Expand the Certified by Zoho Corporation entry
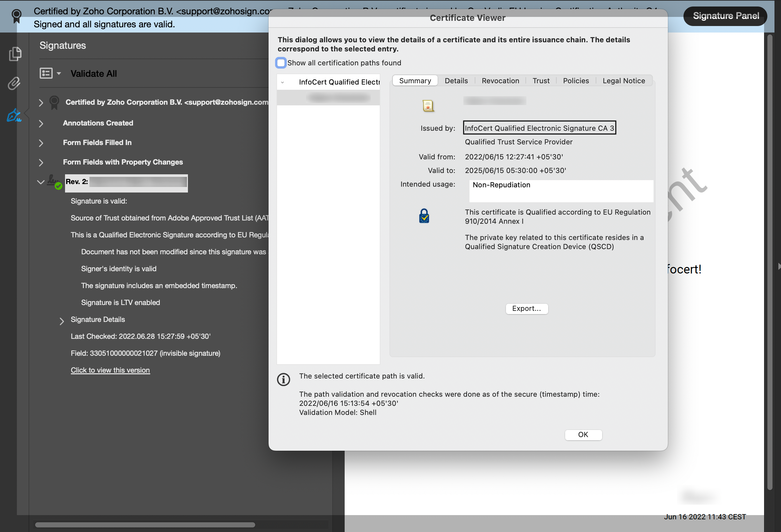The image size is (781, 532). [41, 102]
